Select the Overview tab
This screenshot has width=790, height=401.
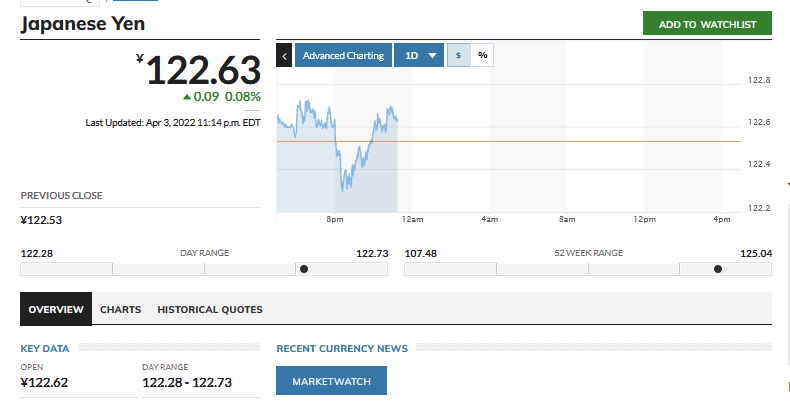tap(56, 309)
